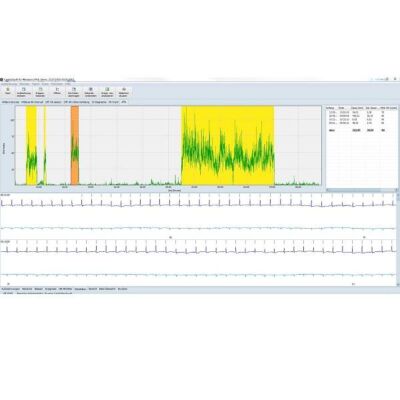Select the last tab in the bottom tab strip
This screenshot has height=400, width=400.
click(x=122, y=289)
